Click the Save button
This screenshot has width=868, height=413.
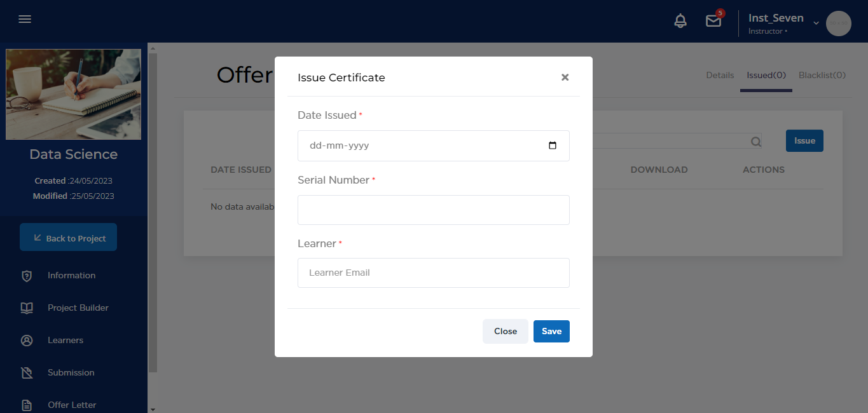click(551, 331)
